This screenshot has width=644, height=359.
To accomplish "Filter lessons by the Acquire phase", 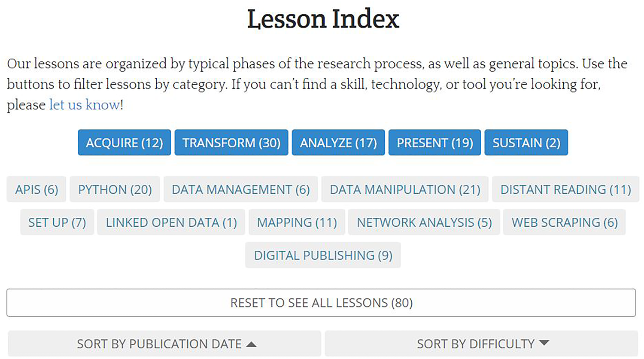I will [124, 143].
